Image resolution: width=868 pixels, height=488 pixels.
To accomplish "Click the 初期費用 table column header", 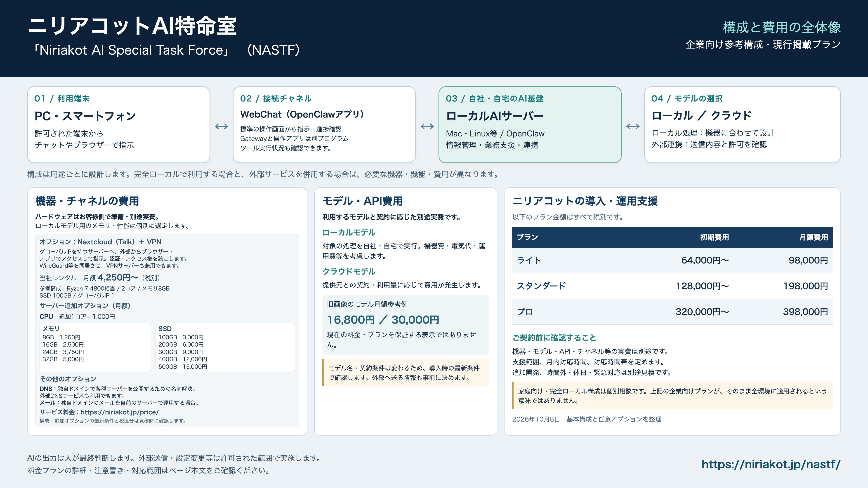I will (x=714, y=237).
